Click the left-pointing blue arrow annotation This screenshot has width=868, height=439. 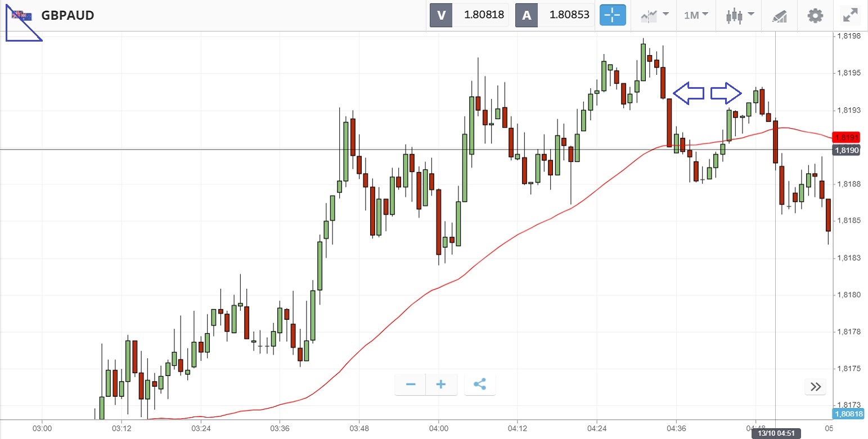pos(689,93)
